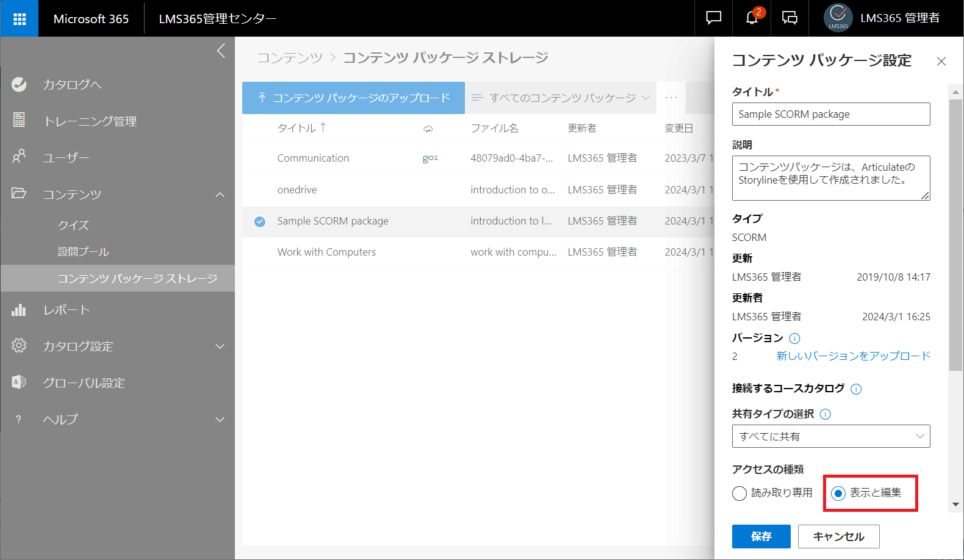Click the 変更日 column header
Viewport: 964px width, 560px height.
pyautogui.click(x=678, y=128)
